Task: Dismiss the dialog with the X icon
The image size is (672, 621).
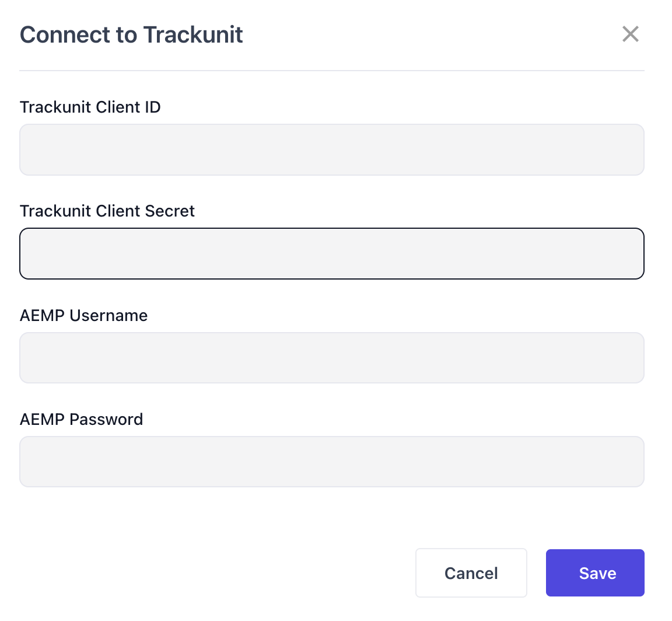Action: 631,34
